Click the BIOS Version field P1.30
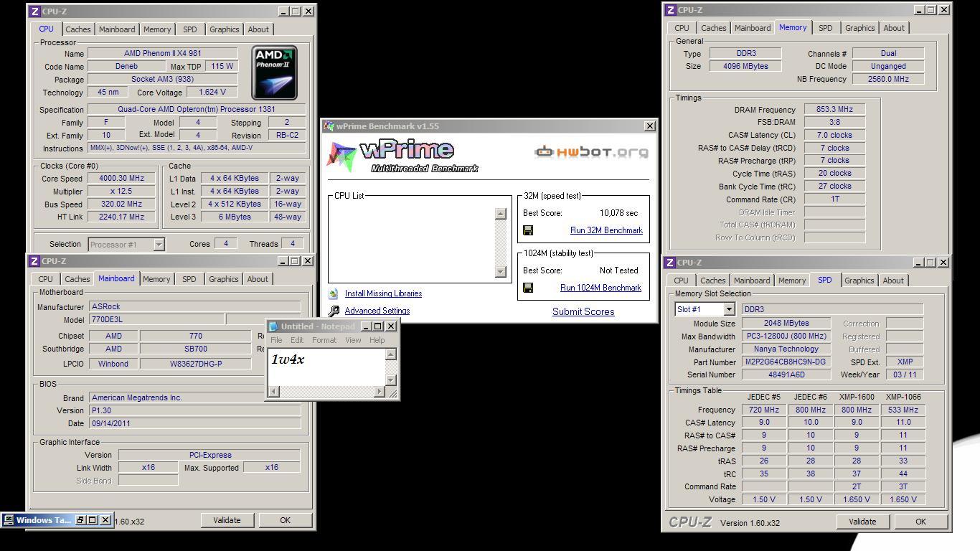This screenshot has width=980, height=551. click(194, 410)
